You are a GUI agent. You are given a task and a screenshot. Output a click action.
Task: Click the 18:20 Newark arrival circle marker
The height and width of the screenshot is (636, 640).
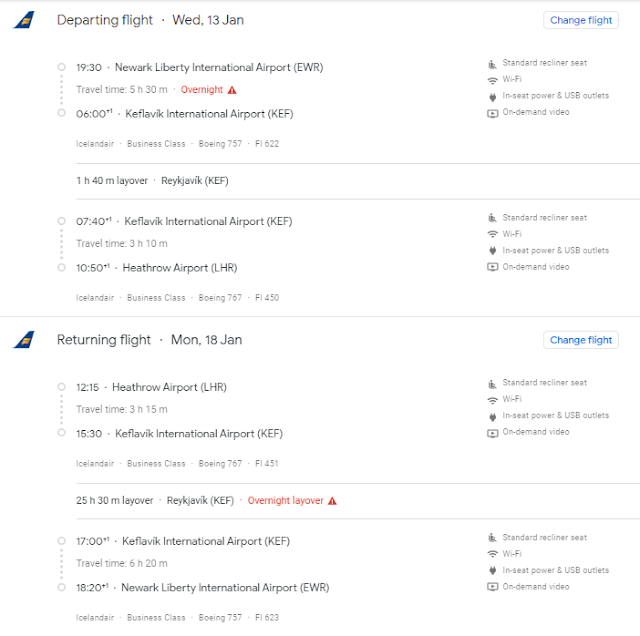[61, 587]
